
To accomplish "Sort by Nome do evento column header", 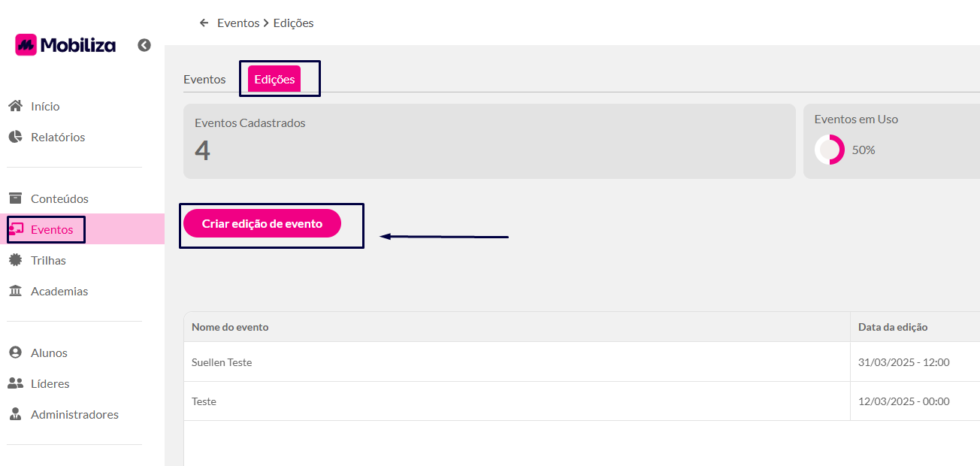I will click(x=230, y=327).
